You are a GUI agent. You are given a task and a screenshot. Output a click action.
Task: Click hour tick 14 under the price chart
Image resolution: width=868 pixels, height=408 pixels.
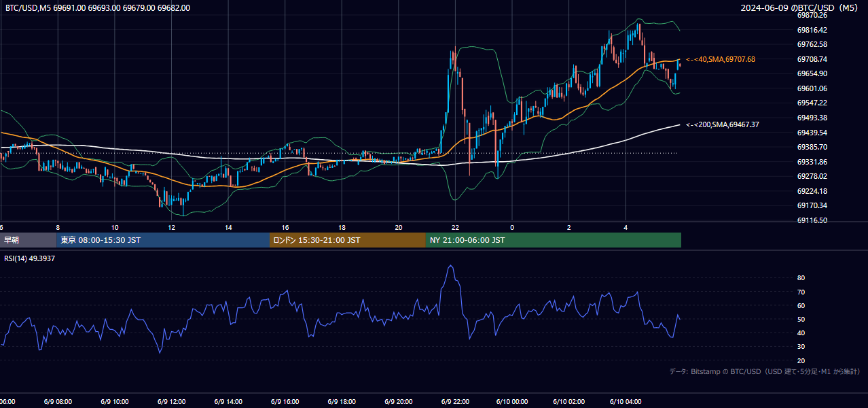228,227
